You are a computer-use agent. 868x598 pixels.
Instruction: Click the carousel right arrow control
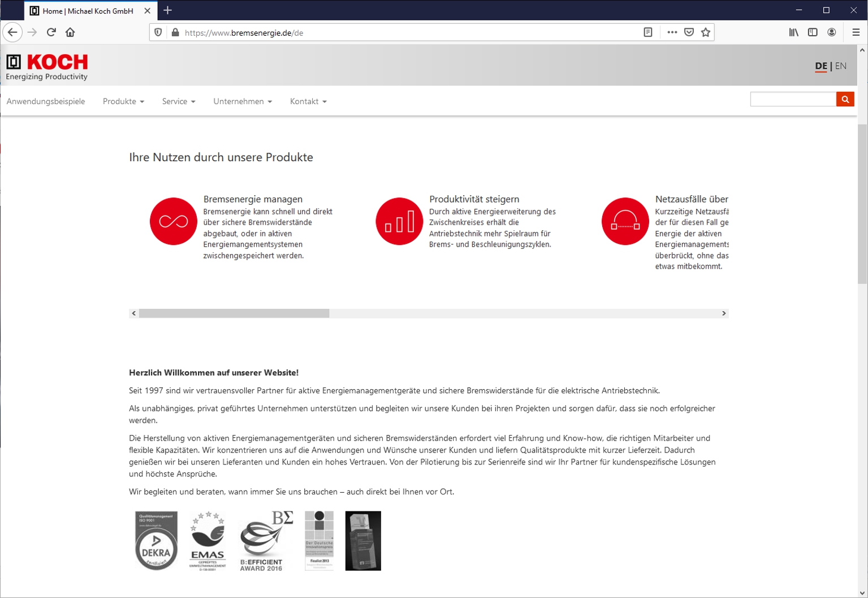coord(723,313)
